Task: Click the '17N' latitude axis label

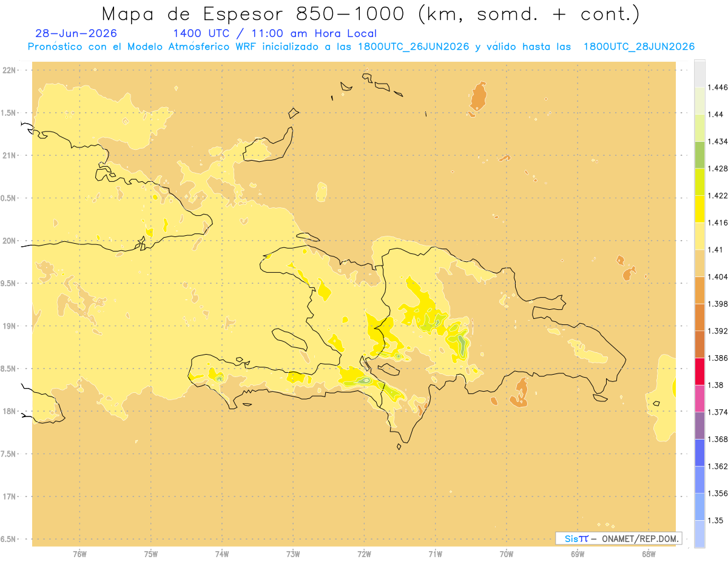Action: click(x=10, y=497)
